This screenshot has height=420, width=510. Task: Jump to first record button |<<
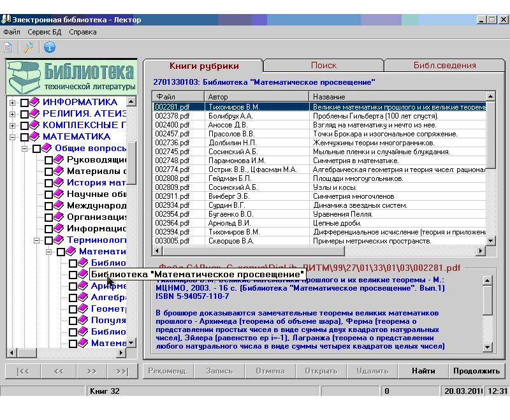click(23, 371)
